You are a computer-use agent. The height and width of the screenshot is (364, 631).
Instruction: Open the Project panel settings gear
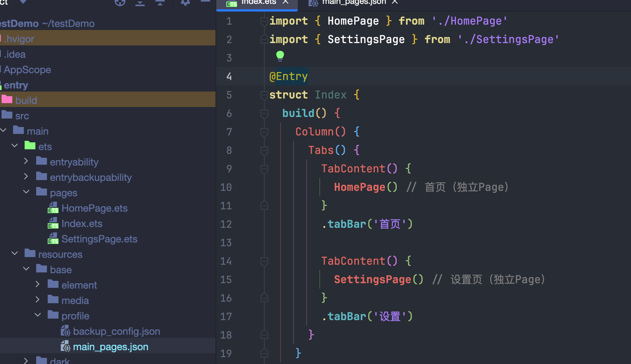pos(185,2)
